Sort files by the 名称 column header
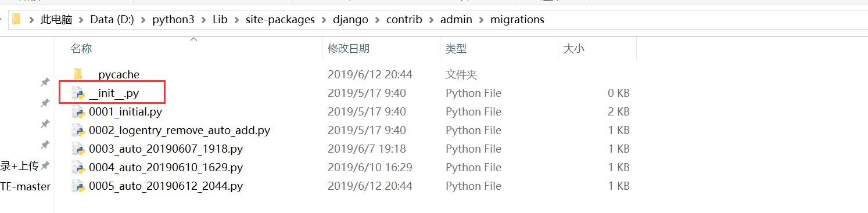The height and width of the screenshot is (213, 868). point(81,49)
